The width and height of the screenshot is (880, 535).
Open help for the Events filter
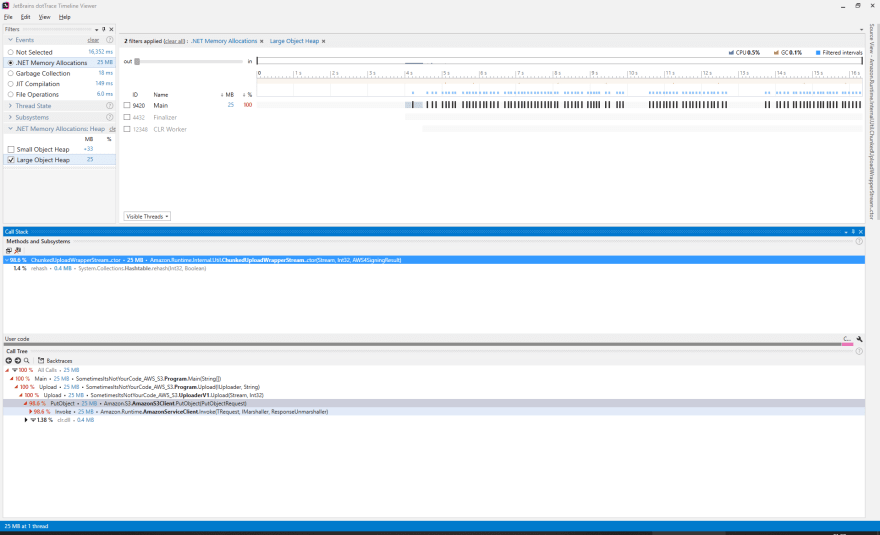[x=110, y=40]
